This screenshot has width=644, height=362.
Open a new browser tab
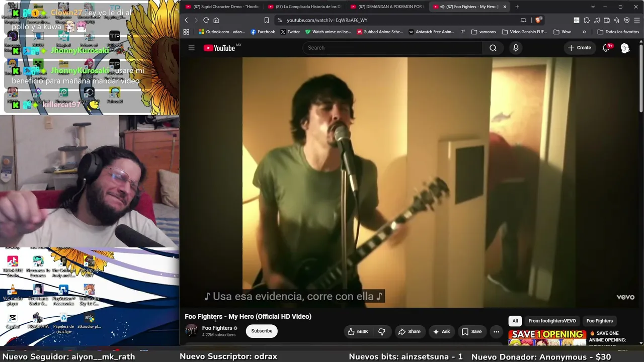pyautogui.click(x=517, y=7)
